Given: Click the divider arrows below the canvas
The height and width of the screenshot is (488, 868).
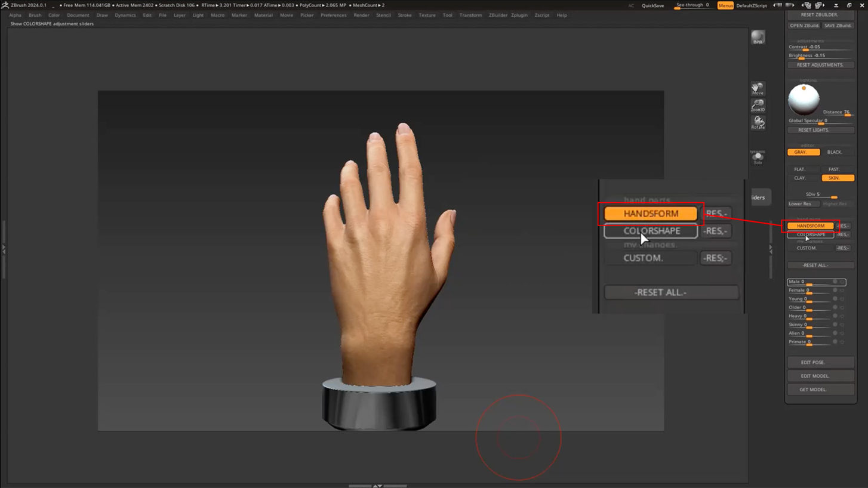Looking at the screenshot, I should pyautogui.click(x=378, y=486).
